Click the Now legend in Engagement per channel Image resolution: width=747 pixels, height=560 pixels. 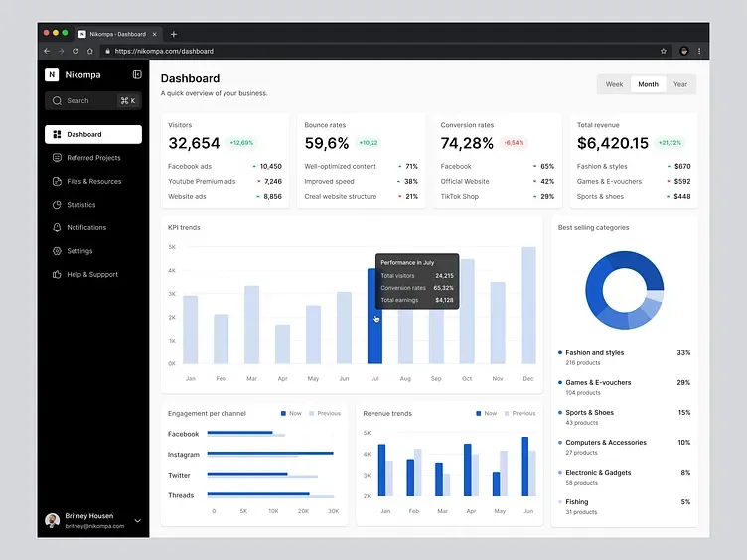291,413
